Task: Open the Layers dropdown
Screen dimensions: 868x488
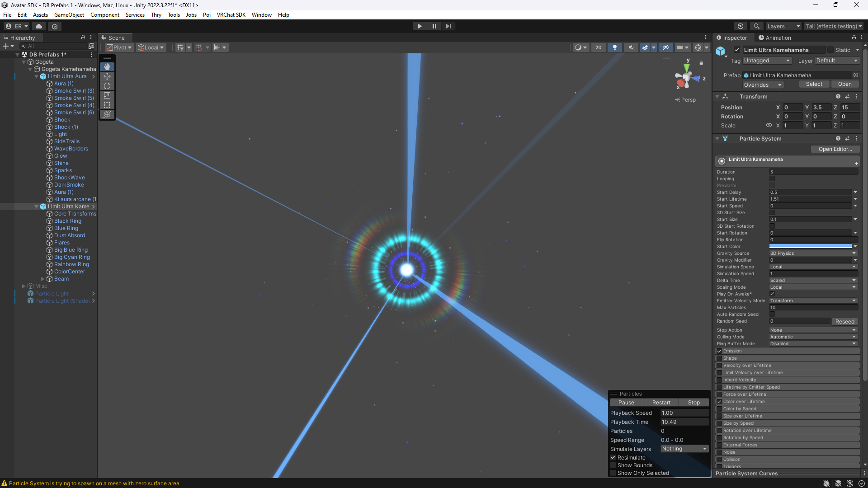Action: 783,26
